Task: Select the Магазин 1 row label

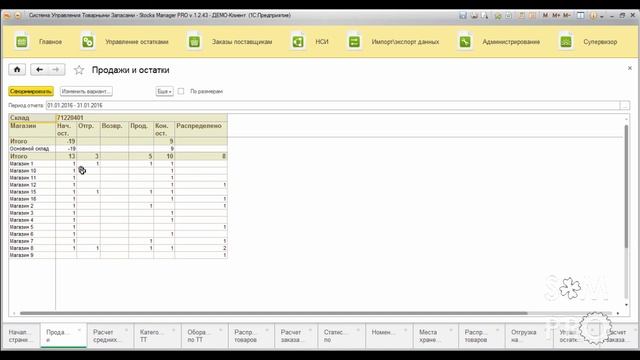Action: tap(21, 164)
